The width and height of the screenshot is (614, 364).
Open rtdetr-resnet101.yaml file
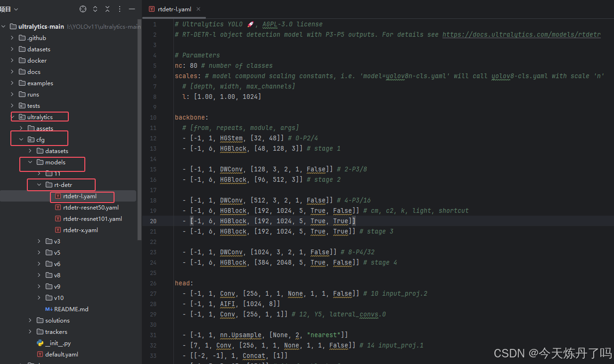(x=92, y=218)
